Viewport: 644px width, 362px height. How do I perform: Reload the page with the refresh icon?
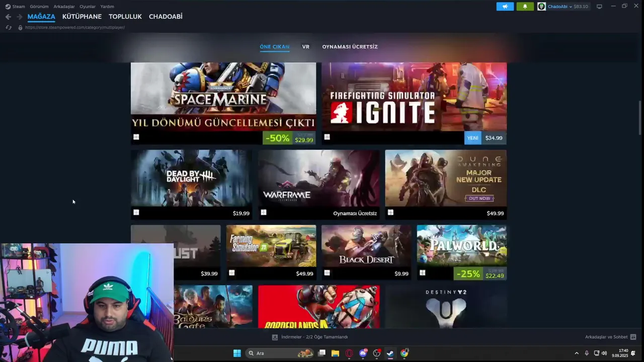pos(8,27)
